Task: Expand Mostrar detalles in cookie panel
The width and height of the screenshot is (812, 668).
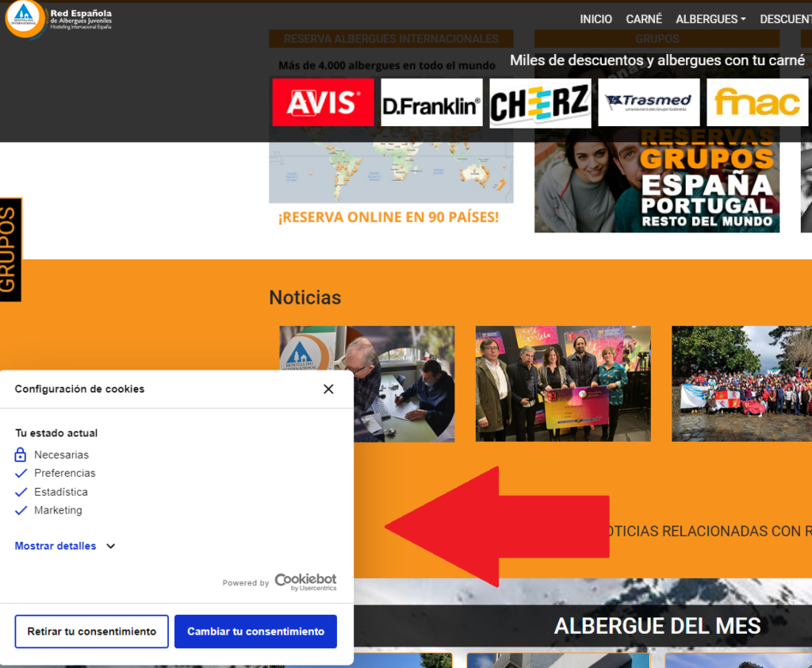Action: click(x=65, y=546)
